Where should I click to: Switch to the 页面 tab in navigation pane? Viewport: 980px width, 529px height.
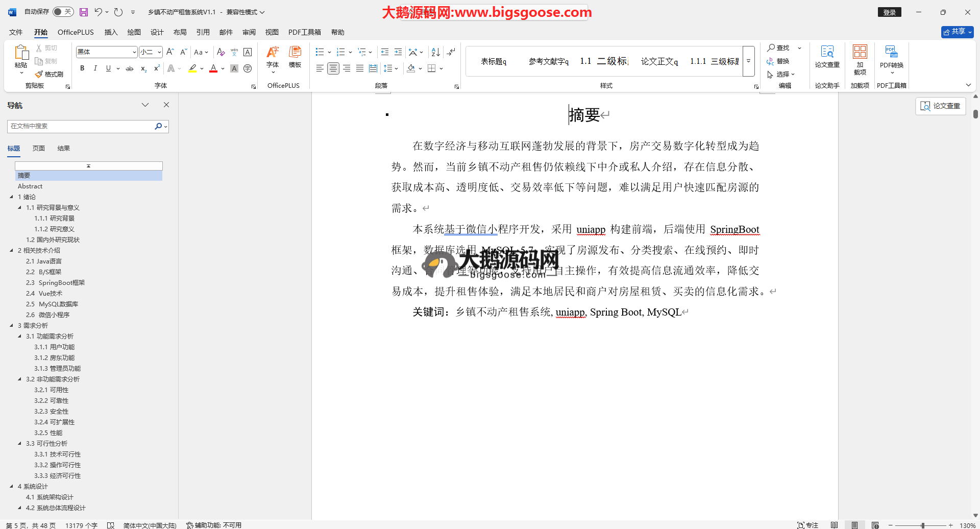tap(39, 149)
